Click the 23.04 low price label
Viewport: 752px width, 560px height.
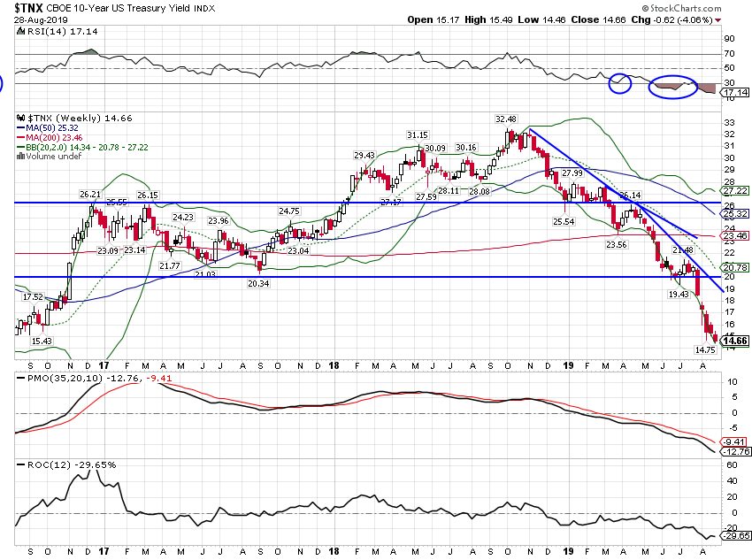point(298,250)
